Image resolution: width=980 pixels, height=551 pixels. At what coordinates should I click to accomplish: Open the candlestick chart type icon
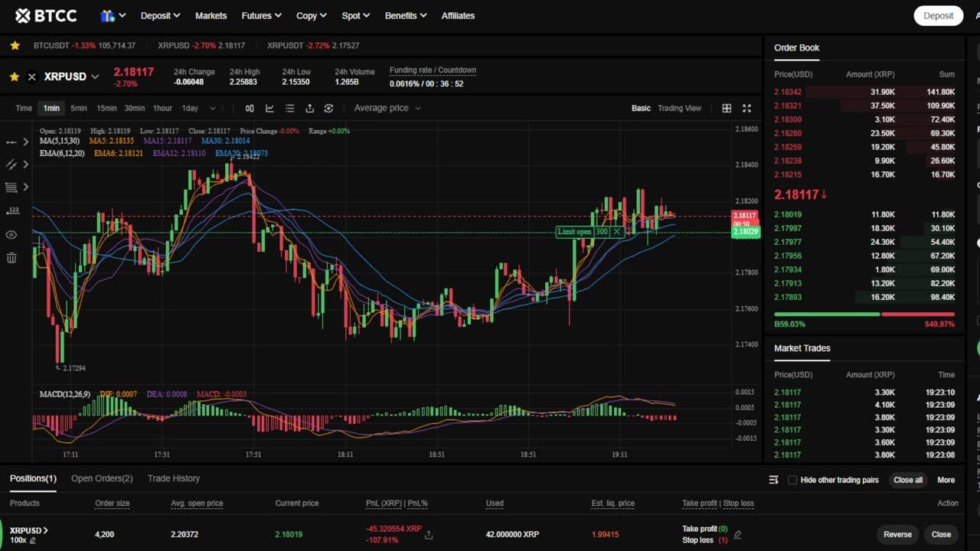pos(250,108)
